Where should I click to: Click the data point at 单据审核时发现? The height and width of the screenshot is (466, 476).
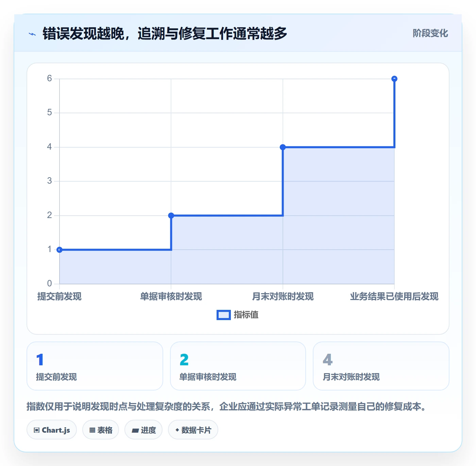(x=171, y=215)
